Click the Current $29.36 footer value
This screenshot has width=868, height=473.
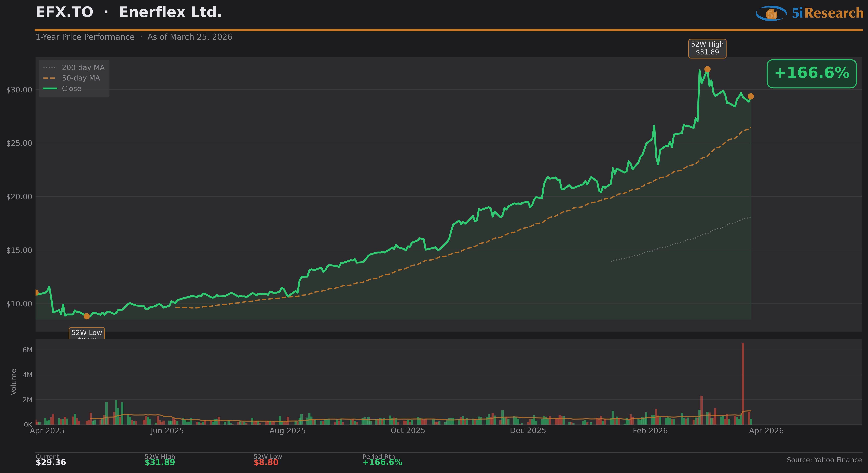(x=51, y=462)
